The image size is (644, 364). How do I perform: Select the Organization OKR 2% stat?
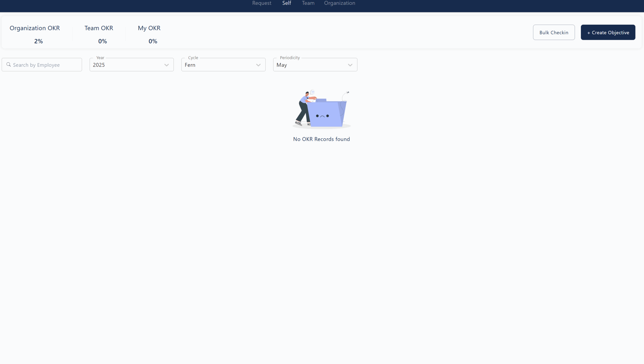pos(35,34)
